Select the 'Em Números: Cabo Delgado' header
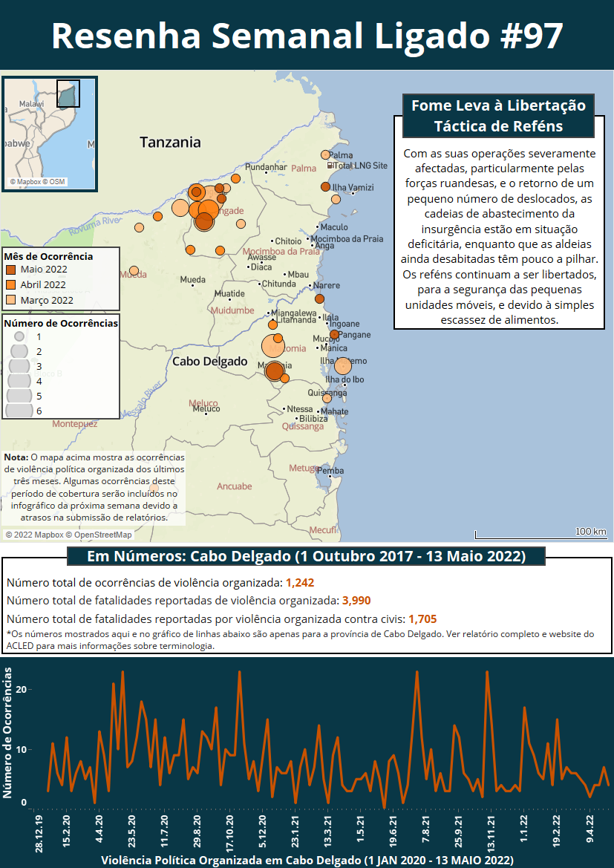The width and height of the screenshot is (614, 868). pyautogui.click(x=306, y=557)
